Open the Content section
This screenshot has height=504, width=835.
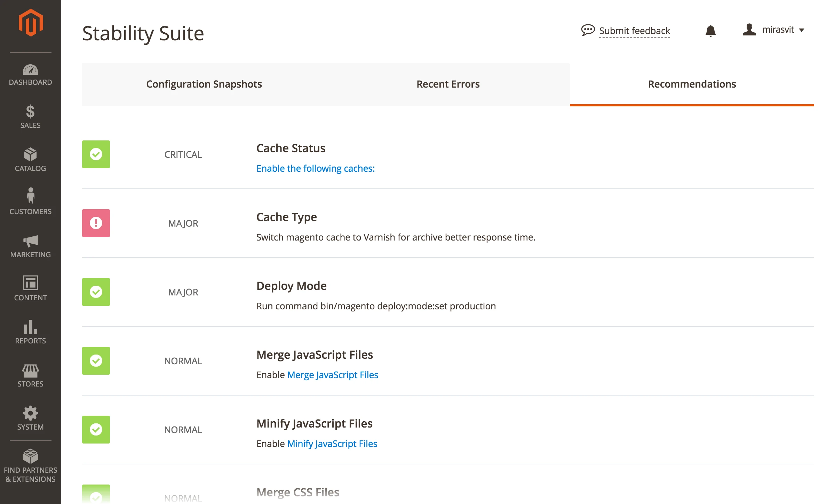[x=31, y=288]
